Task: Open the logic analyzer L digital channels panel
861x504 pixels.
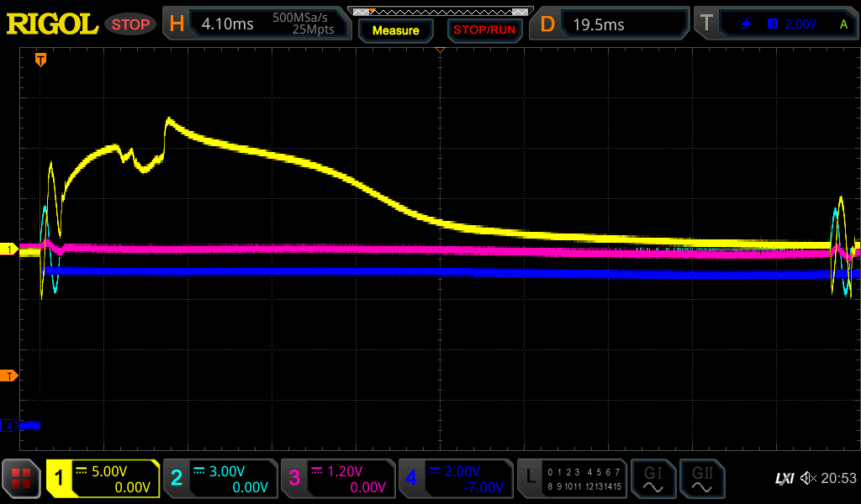Action: coord(572,479)
